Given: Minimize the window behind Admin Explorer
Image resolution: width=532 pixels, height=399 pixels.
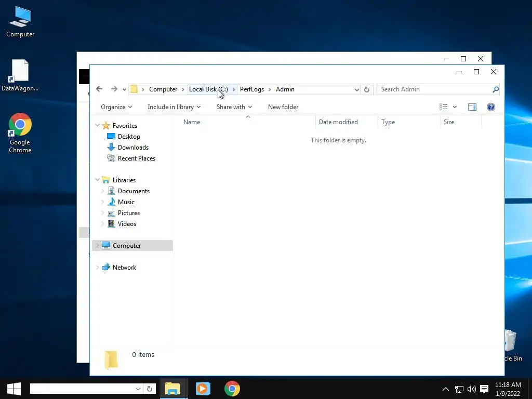Looking at the screenshot, I should click(x=446, y=59).
